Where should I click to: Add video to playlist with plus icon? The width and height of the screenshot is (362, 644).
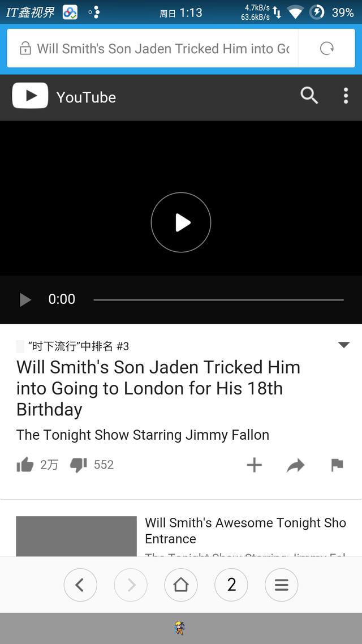pyautogui.click(x=254, y=465)
